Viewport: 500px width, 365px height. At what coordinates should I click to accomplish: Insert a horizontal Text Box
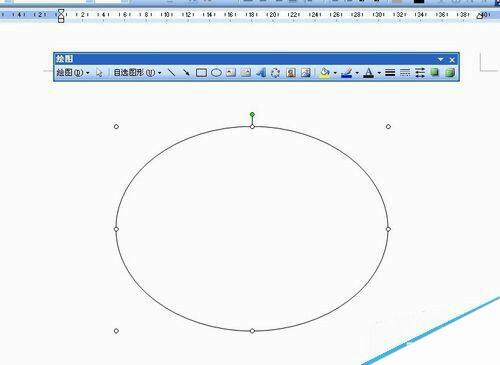point(231,72)
